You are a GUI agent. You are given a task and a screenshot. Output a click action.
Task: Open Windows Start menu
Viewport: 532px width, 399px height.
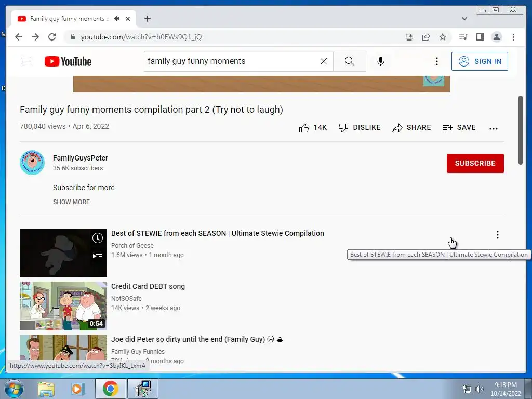[x=14, y=389]
